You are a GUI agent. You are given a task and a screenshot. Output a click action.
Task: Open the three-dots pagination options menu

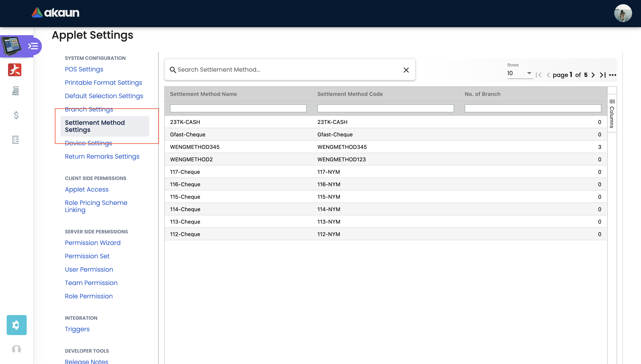point(613,75)
